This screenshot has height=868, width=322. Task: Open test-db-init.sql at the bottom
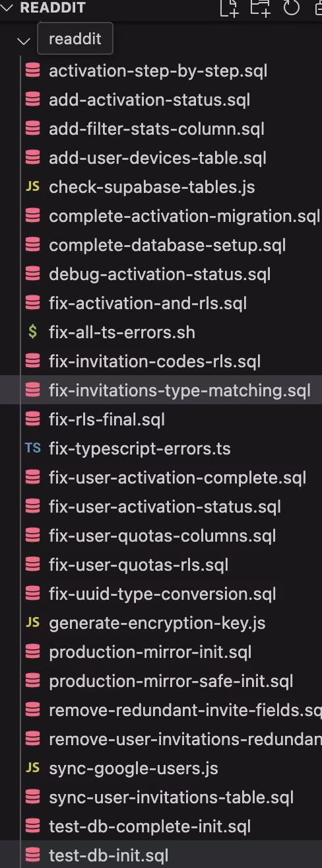click(108, 855)
